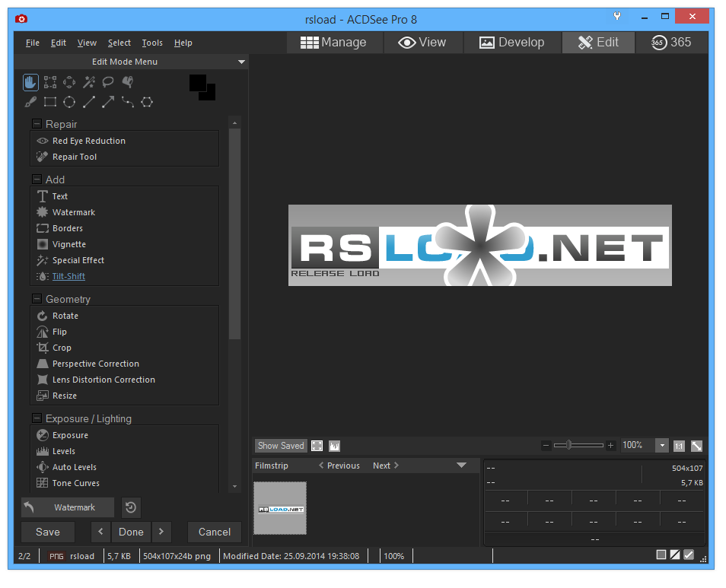This screenshot has width=726, height=588.
Task: Switch to Develop mode tab
Action: tap(512, 43)
